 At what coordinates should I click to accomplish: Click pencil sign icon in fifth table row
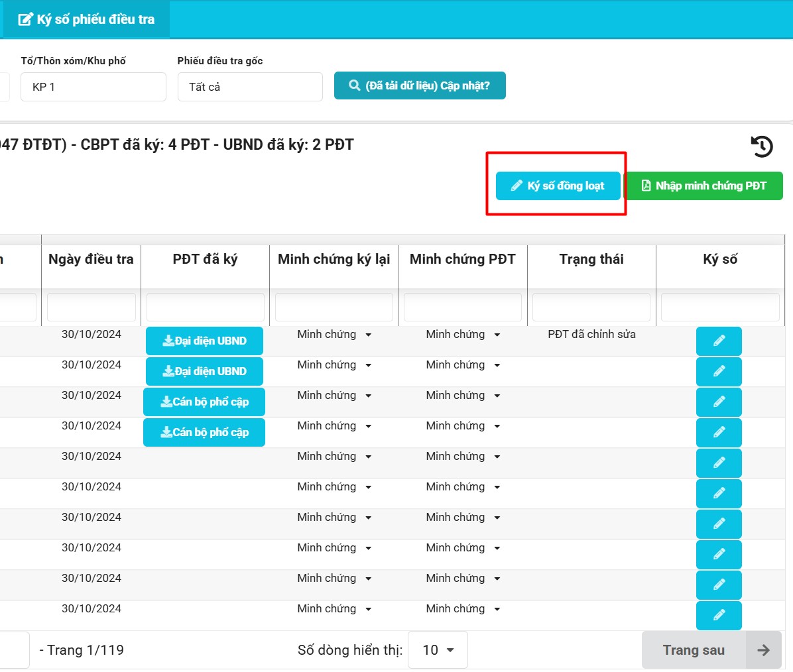(x=719, y=463)
